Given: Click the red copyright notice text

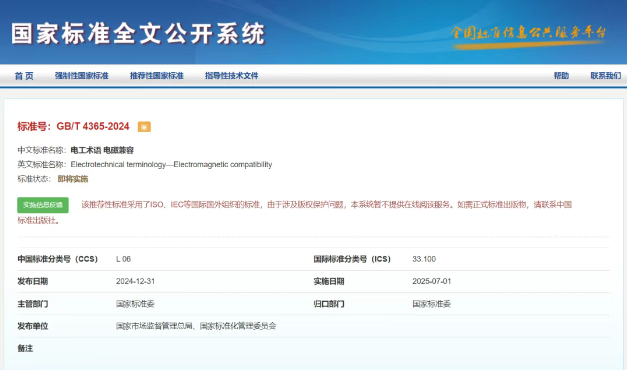Looking at the screenshot, I should point(295,212).
